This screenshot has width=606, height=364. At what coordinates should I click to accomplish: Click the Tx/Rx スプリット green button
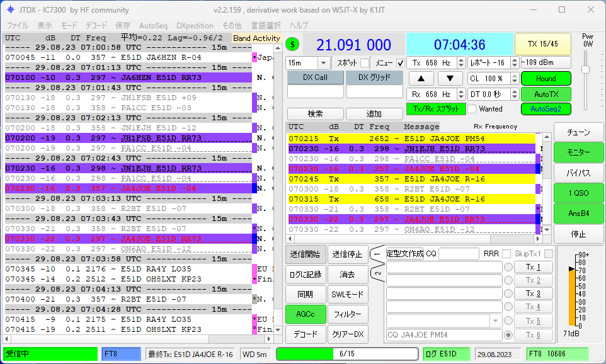tap(435, 108)
